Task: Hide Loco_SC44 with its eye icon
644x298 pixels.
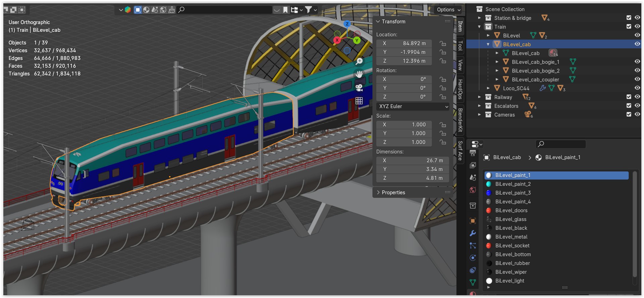Action: pos(637,88)
